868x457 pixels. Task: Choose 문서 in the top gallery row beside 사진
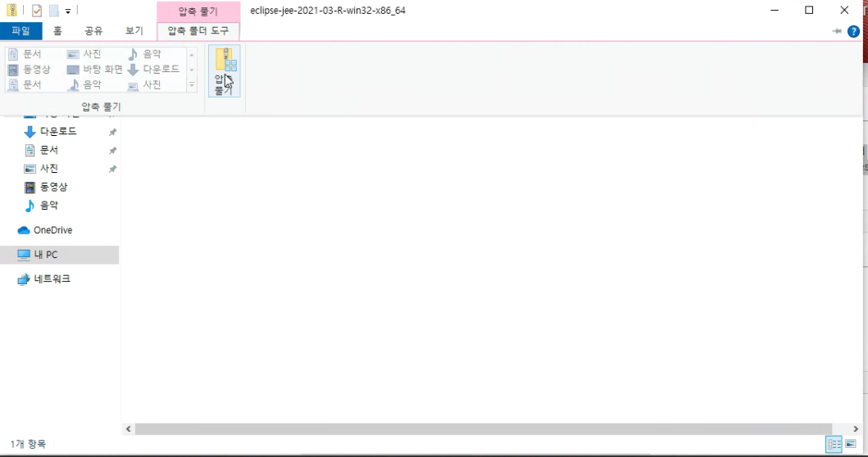point(25,54)
